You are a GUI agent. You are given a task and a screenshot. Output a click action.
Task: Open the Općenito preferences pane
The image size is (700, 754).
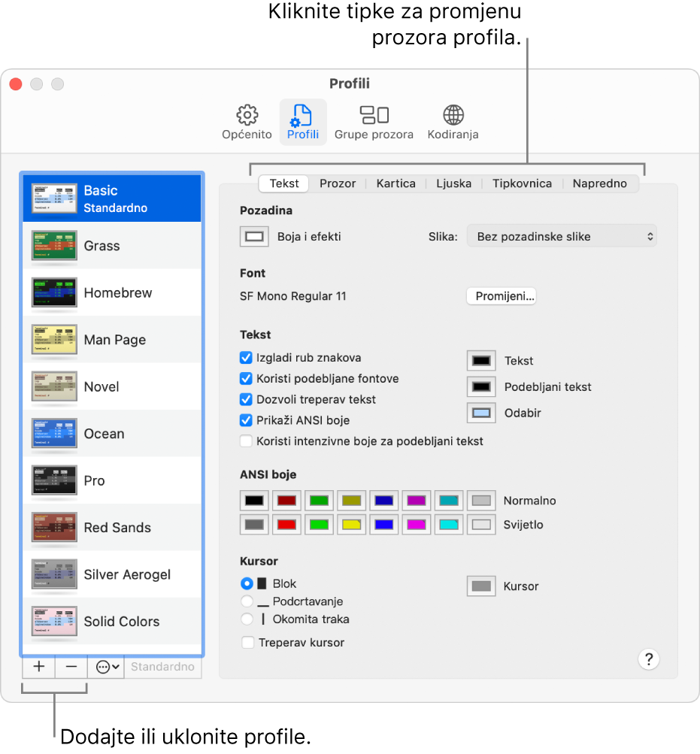tap(247, 122)
